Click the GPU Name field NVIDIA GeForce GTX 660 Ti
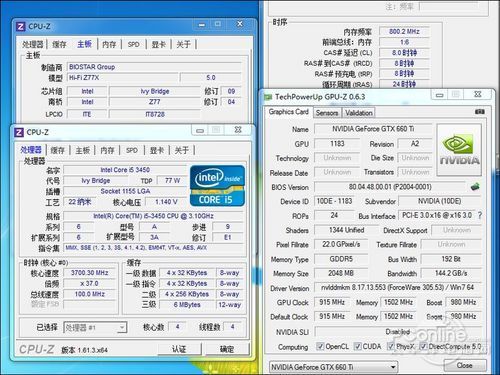This screenshot has height=375, width=500. 373,129
